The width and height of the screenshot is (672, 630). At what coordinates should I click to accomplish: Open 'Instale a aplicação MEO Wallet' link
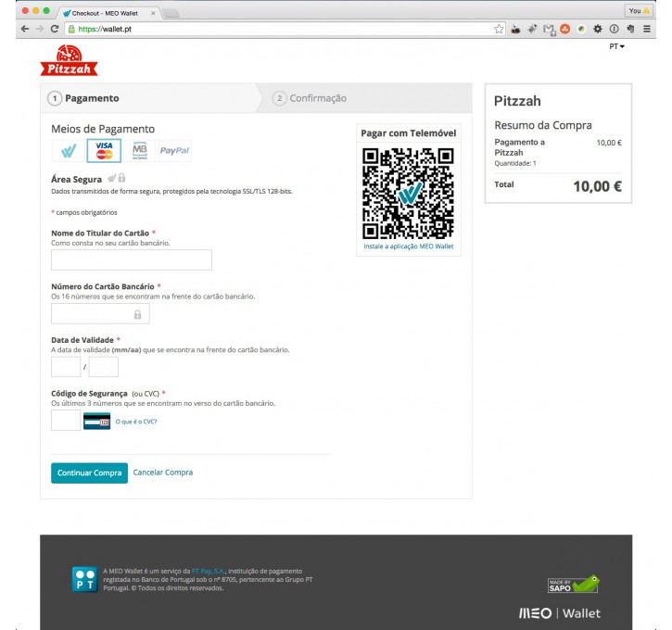pyautogui.click(x=408, y=246)
